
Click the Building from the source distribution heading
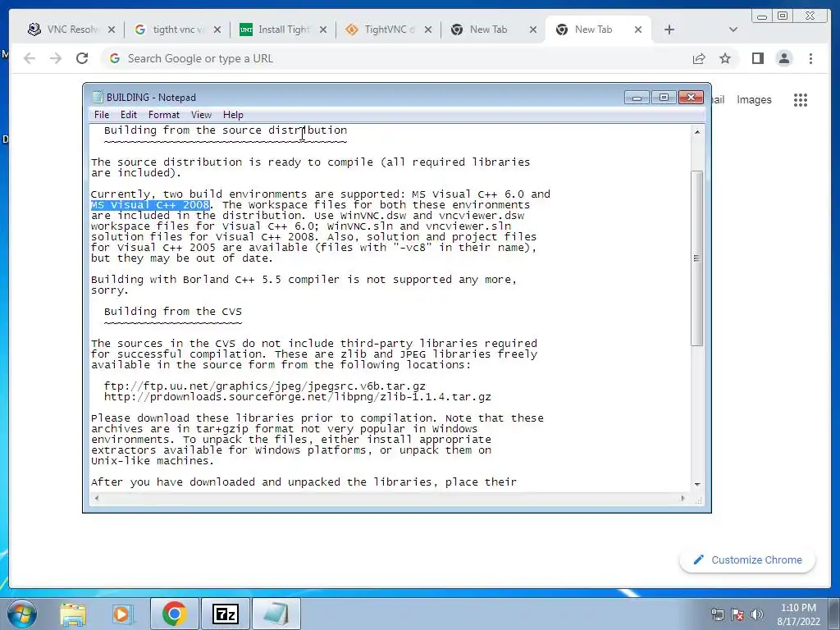coord(226,130)
